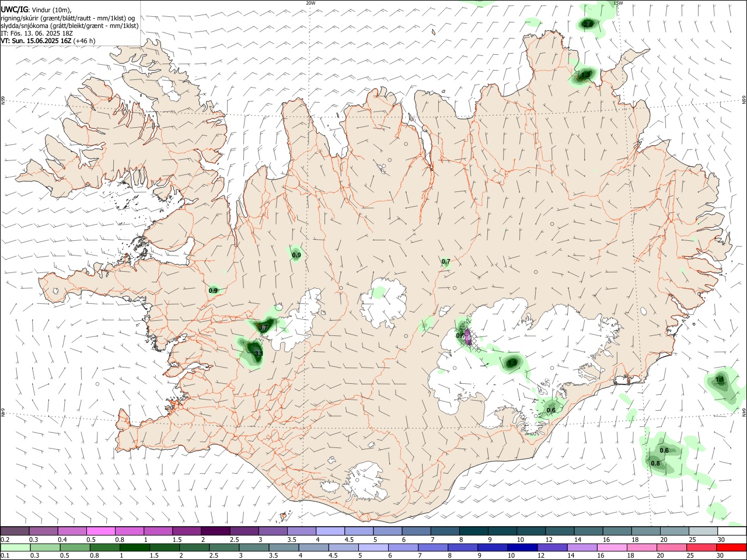
Task: Click the light pink 16 swatch in the bottom legend
Action: pyautogui.click(x=612, y=547)
